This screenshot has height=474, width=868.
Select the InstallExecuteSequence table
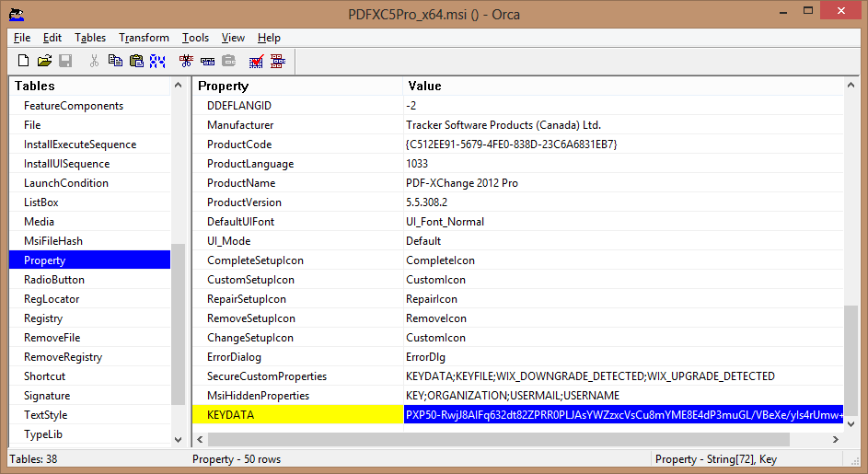89,145
